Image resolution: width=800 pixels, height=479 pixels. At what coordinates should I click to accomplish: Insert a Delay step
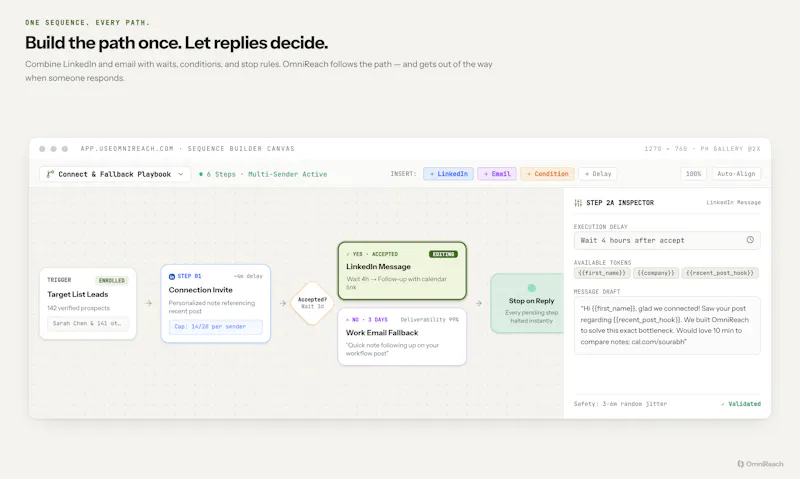(597, 174)
